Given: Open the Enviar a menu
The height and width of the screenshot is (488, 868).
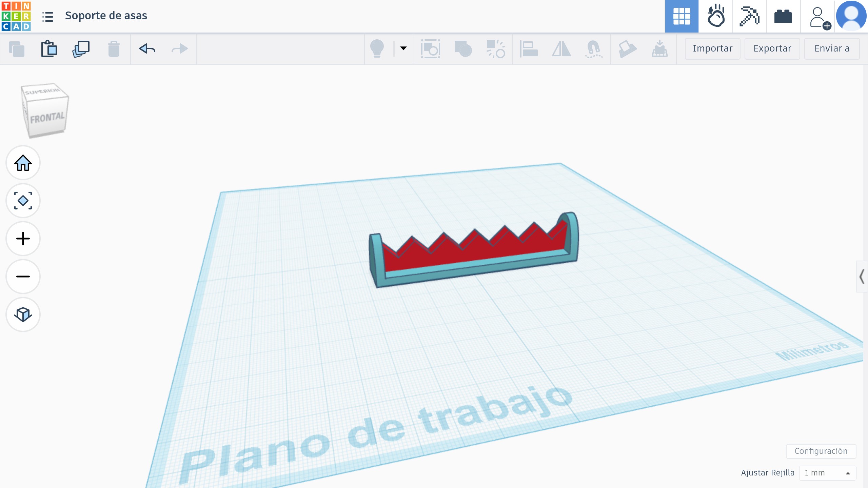Looking at the screenshot, I should [832, 48].
